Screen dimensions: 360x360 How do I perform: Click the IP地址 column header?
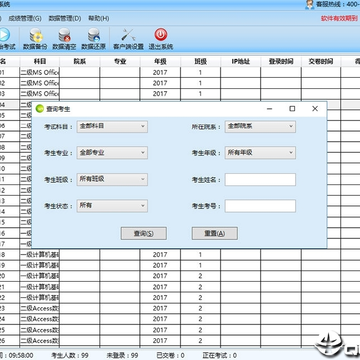(241, 62)
